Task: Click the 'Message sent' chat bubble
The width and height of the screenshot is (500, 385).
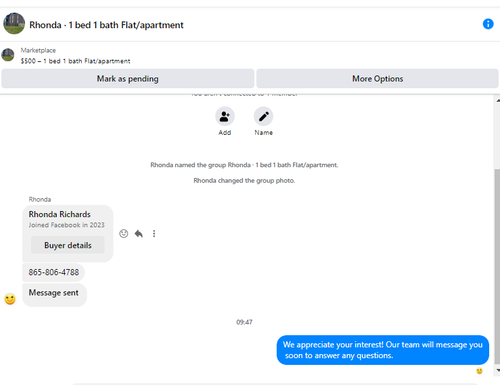Action: [54, 294]
